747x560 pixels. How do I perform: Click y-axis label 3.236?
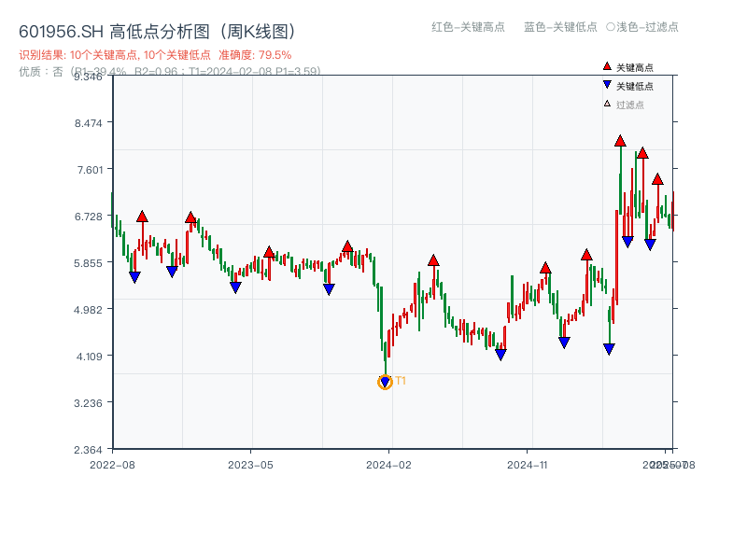pyautogui.click(x=88, y=403)
